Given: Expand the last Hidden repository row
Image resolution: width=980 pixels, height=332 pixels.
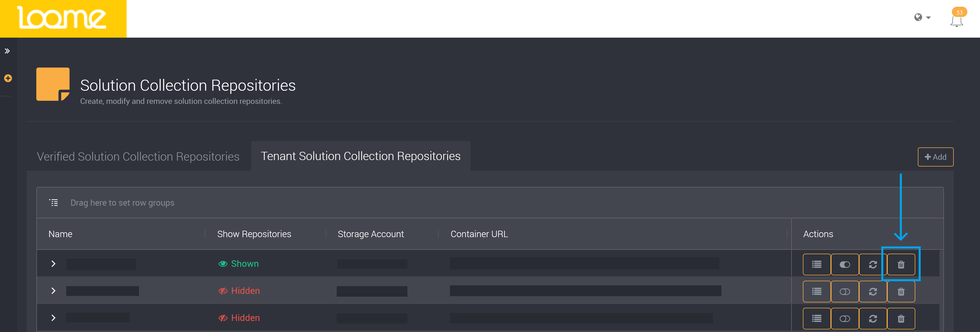Looking at the screenshot, I should (x=53, y=318).
